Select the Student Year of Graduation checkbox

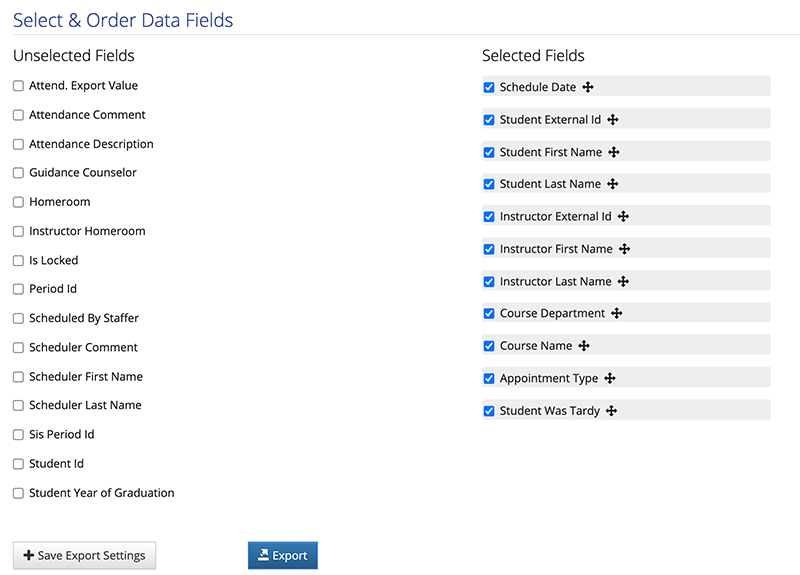[18, 493]
